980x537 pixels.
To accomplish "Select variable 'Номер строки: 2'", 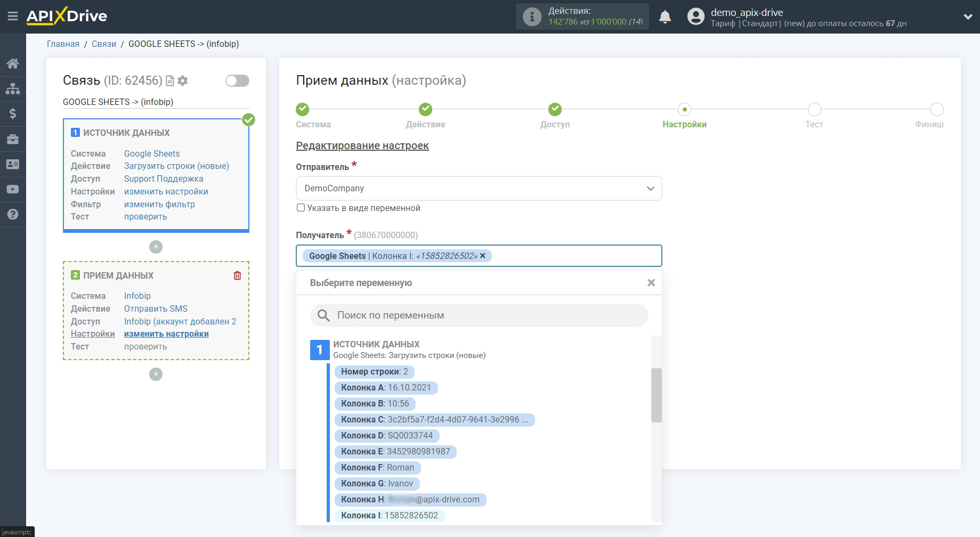I will [375, 371].
